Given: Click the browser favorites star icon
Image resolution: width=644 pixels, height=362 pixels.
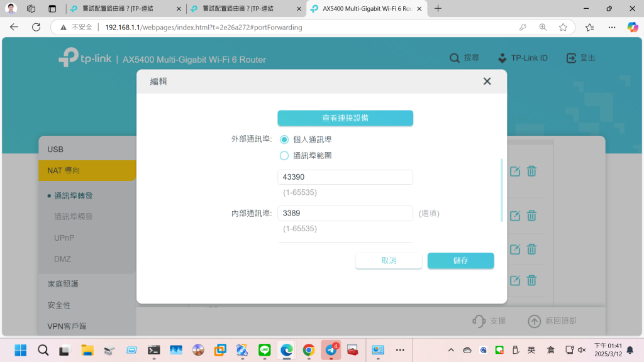Looking at the screenshot, I should (563, 27).
